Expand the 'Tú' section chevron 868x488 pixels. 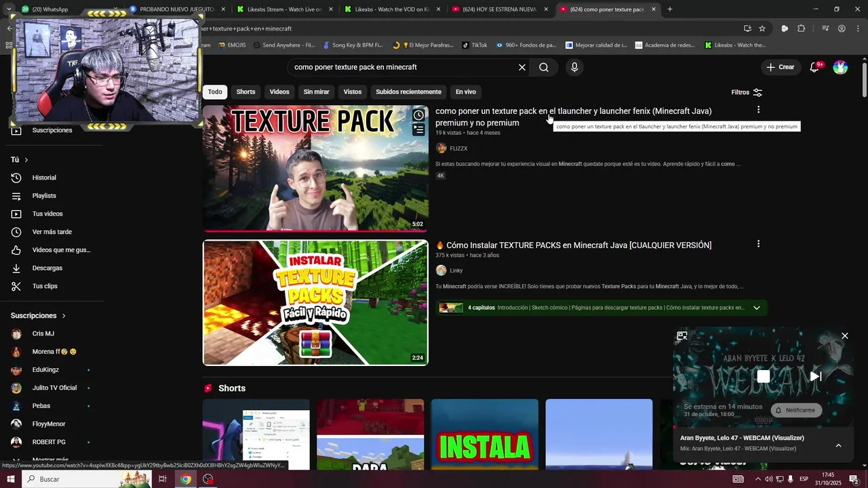[x=26, y=160]
